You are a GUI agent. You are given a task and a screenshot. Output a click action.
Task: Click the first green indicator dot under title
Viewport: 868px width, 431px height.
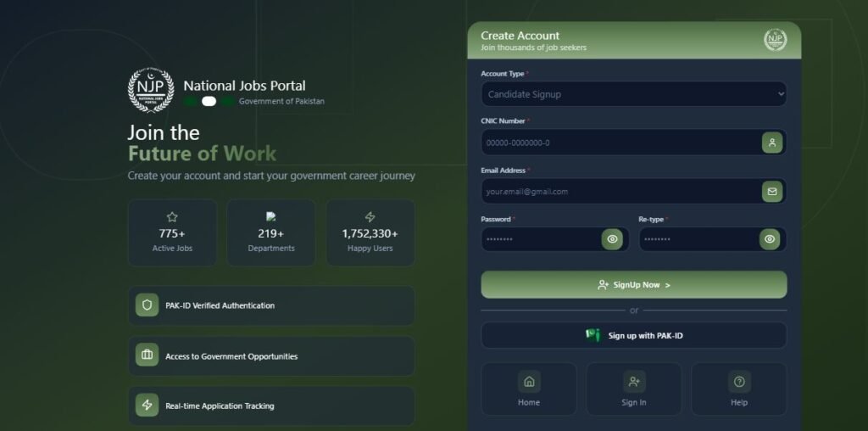191,101
